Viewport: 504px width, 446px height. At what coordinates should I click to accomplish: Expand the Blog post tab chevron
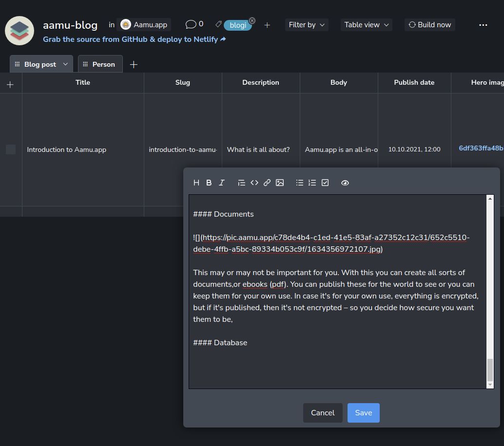click(x=66, y=64)
